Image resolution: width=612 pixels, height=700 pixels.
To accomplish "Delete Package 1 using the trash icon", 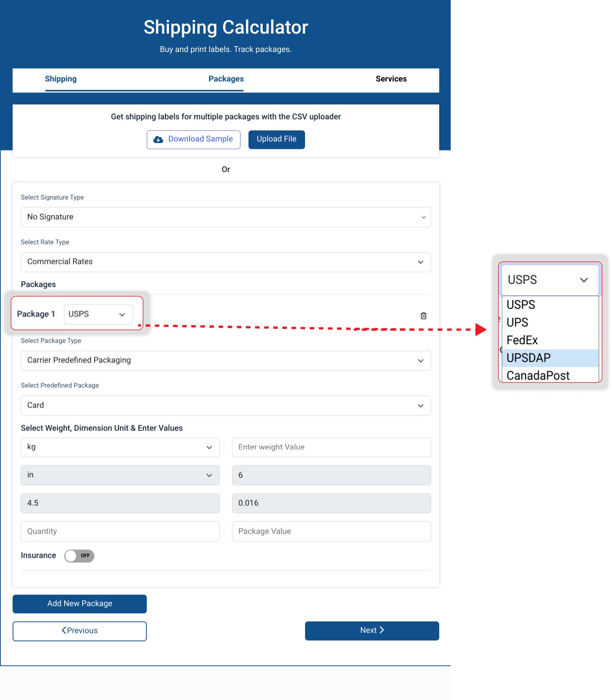I will coord(423,316).
